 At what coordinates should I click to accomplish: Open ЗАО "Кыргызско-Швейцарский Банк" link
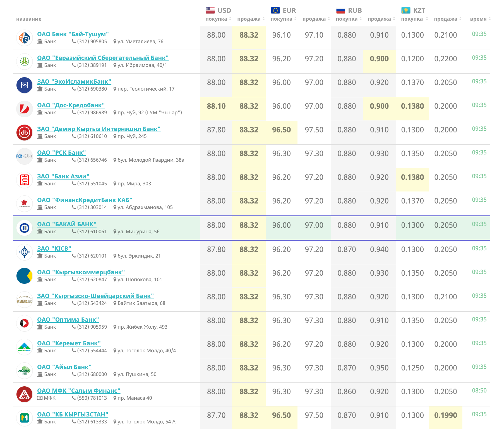(95, 296)
